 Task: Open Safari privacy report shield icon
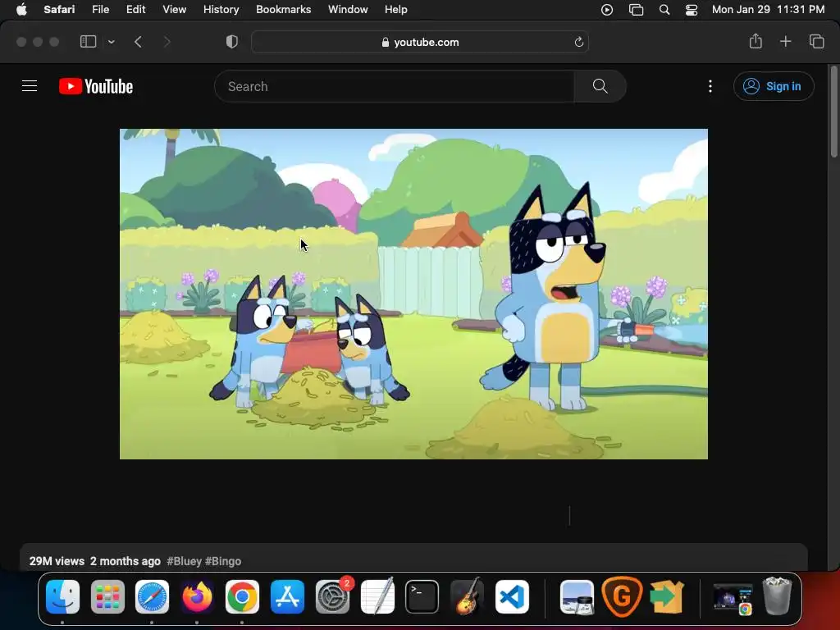232,42
